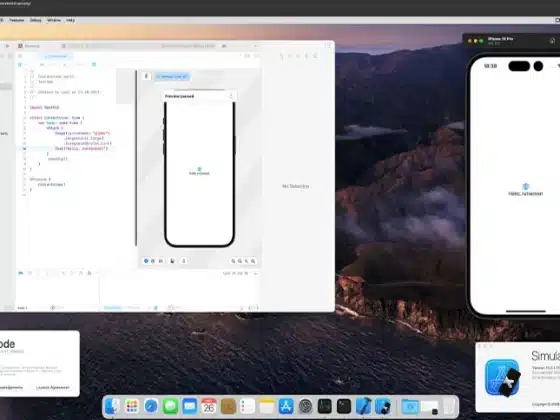The height and width of the screenshot is (420, 560).
Task: Open Messages from the Dock
Action: coord(170,406)
